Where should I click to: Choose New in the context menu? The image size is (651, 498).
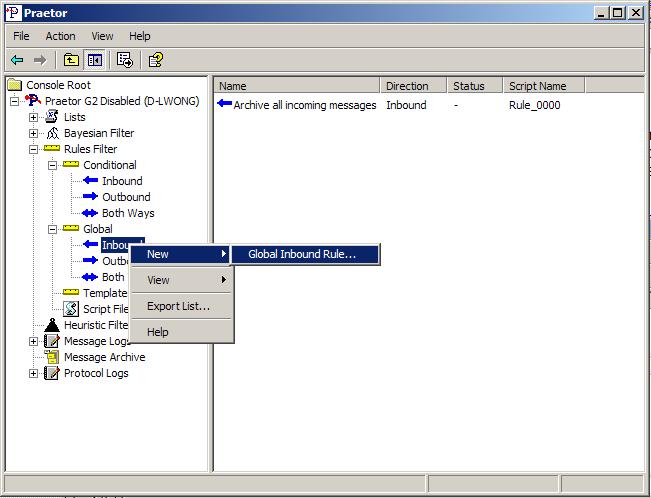[x=180, y=254]
